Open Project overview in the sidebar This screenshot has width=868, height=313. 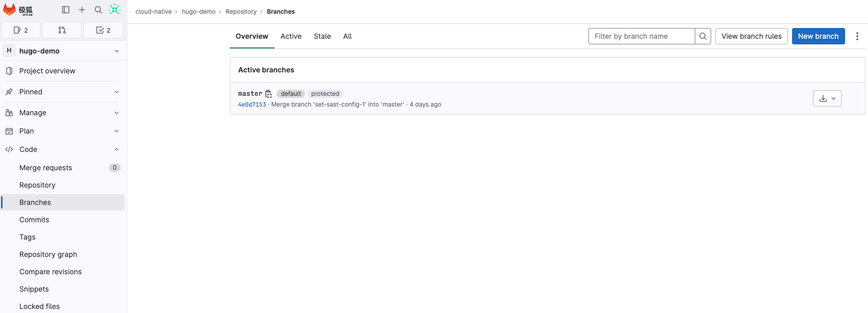coord(63,71)
